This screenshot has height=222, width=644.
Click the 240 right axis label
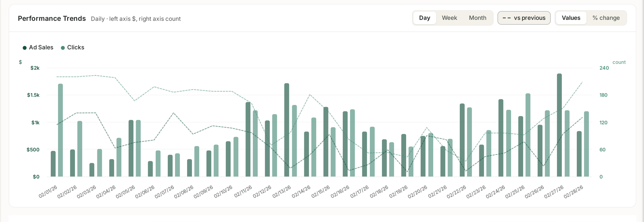coord(604,68)
